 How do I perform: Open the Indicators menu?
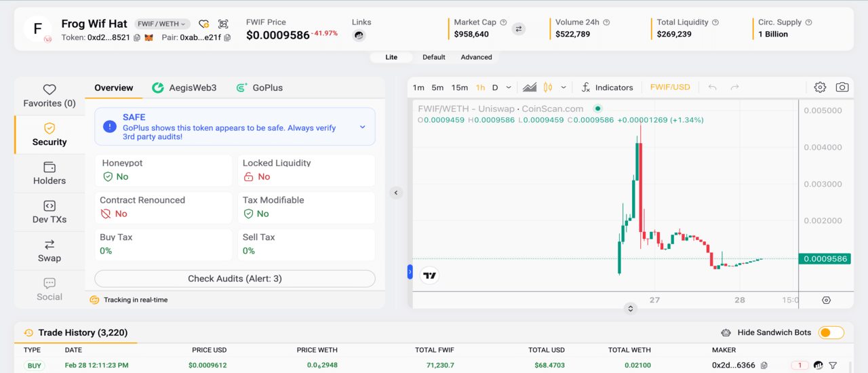click(607, 87)
